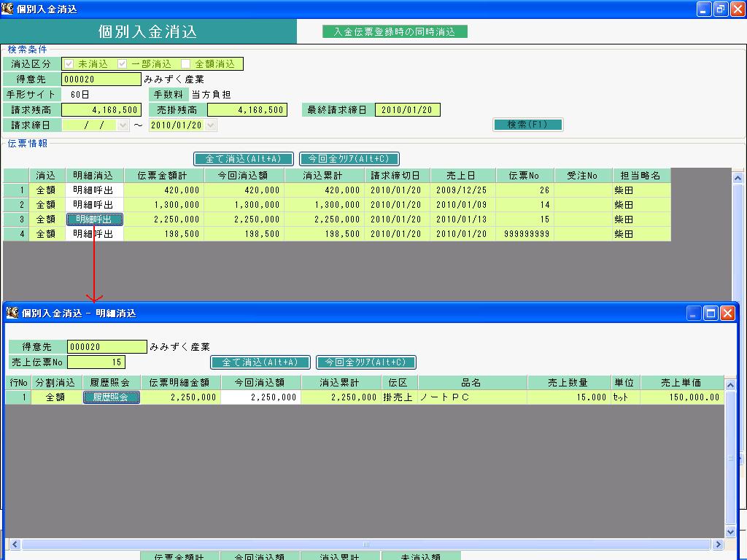Click horizontal scrollbar left arrow

[x=15, y=544]
